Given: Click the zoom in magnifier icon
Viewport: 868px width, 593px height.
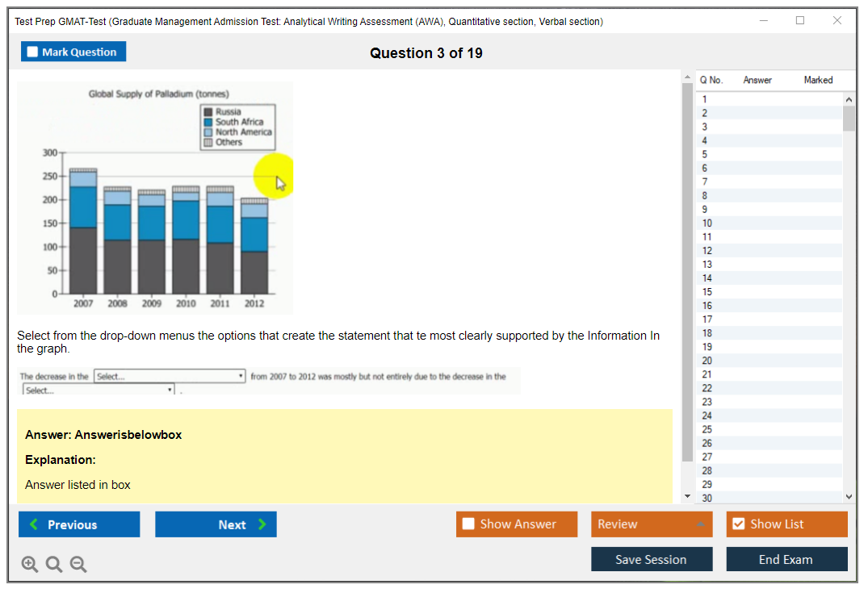Looking at the screenshot, I should (30, 564).
